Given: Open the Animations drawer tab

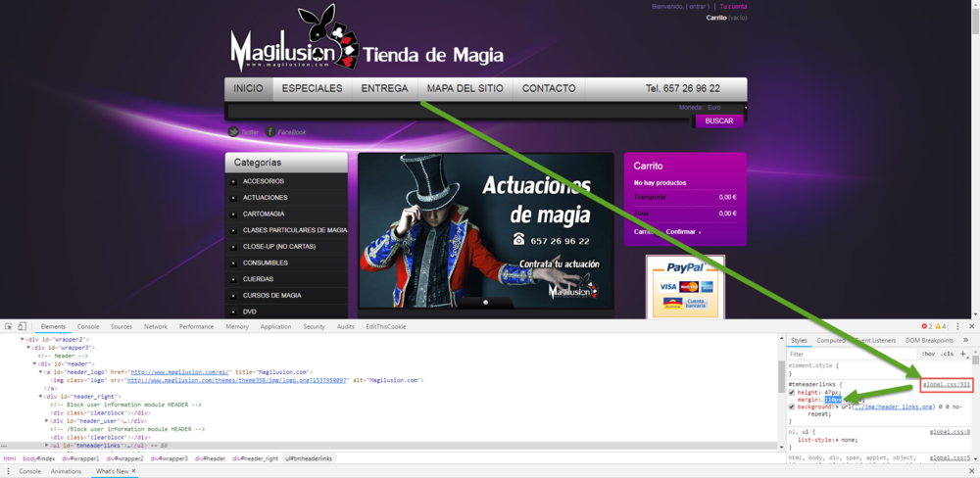Looking at the screenshot, I should click(67, 471).
